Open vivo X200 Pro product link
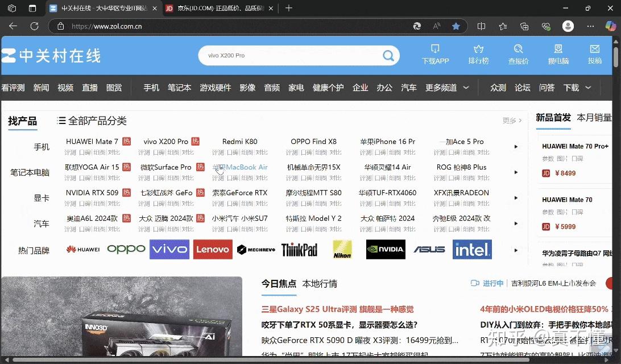This screenshot has width=621, height=364. click(165, 142)
